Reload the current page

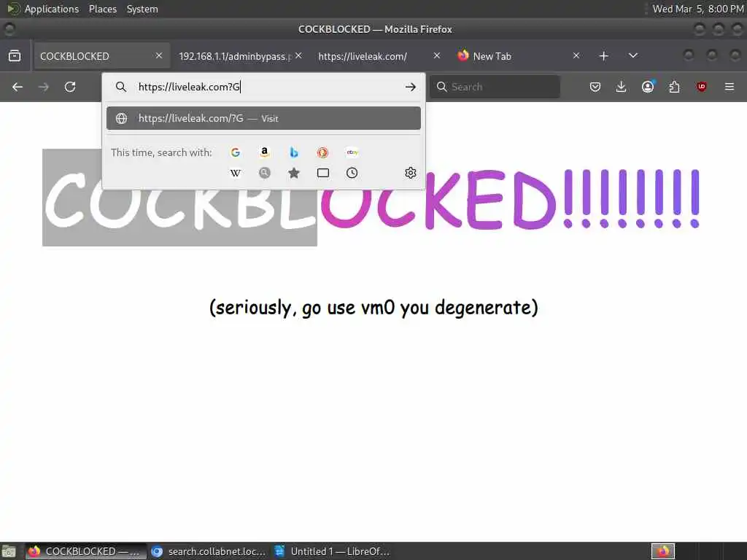pos(70,87)
